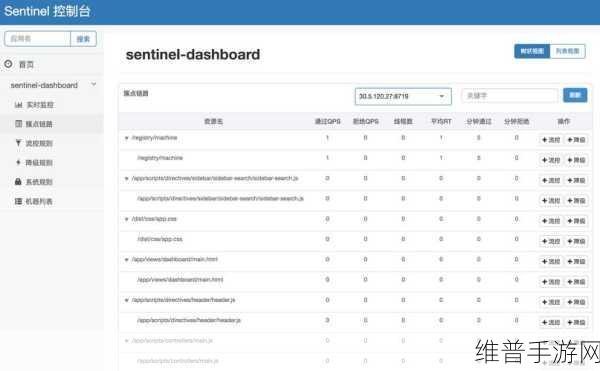Click the Sentinel 控制台 title in header
The height and width of the screenshot is (371, 600).
[x=47, y=11]
